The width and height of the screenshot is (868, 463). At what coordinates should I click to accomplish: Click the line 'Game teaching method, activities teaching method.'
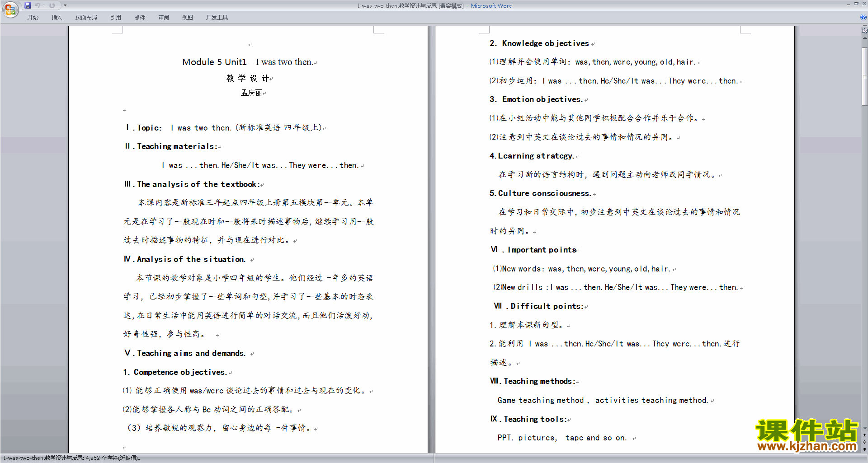click(x=603, y=400)
